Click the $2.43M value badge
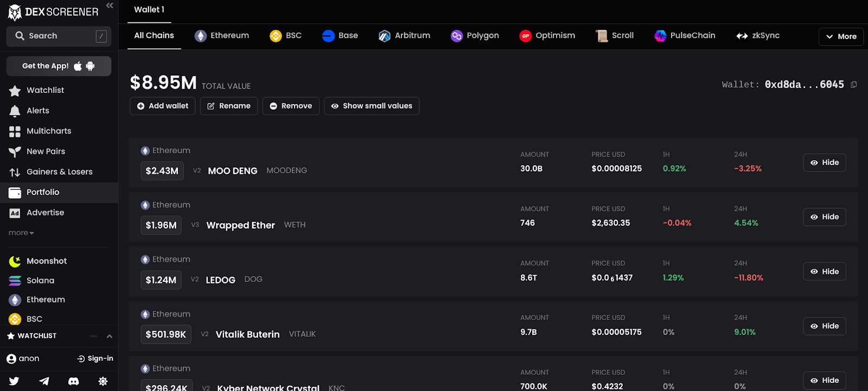 (x=162, y=171)
